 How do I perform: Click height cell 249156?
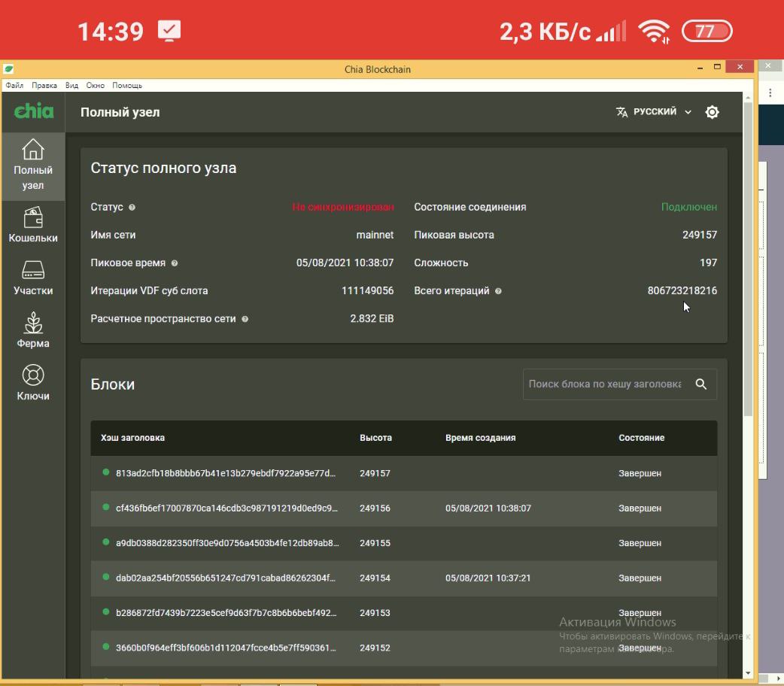coord(375,508)
